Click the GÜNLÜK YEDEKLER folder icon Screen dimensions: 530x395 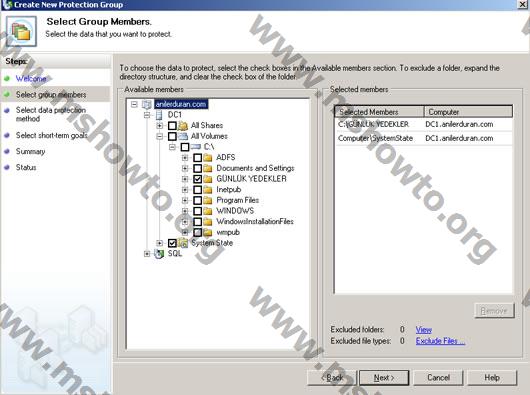pos(208,179)
